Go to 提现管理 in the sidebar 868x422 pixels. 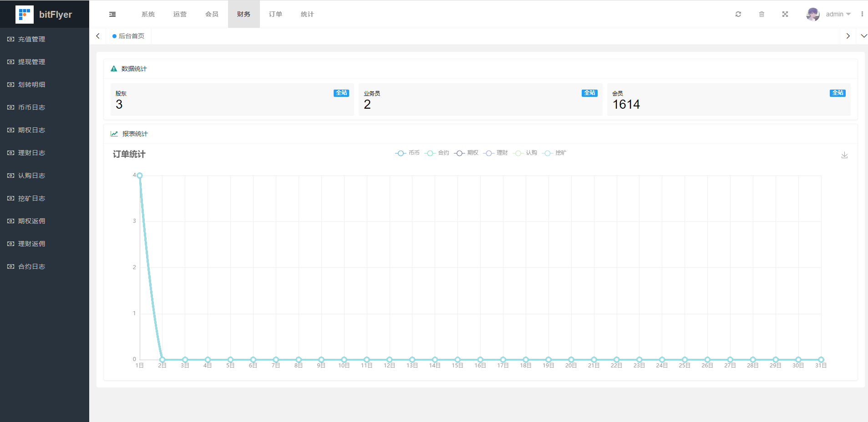point(31,62)
